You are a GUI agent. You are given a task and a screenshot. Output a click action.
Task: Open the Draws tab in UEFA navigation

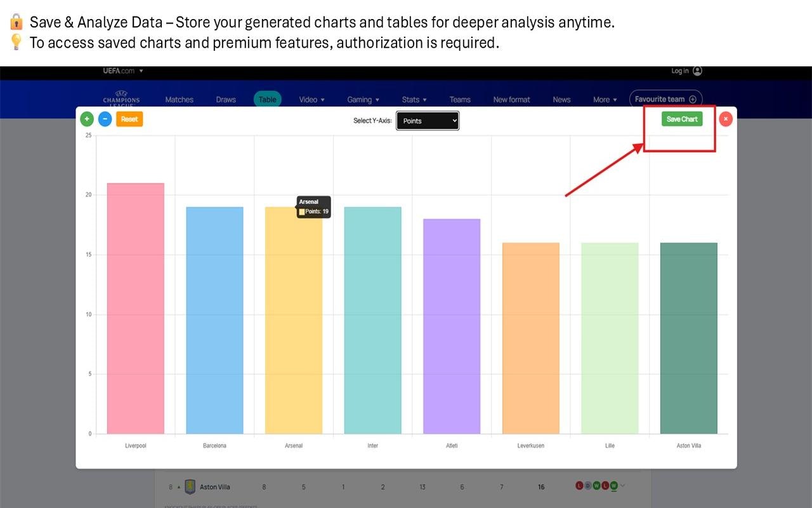[226, 100]
